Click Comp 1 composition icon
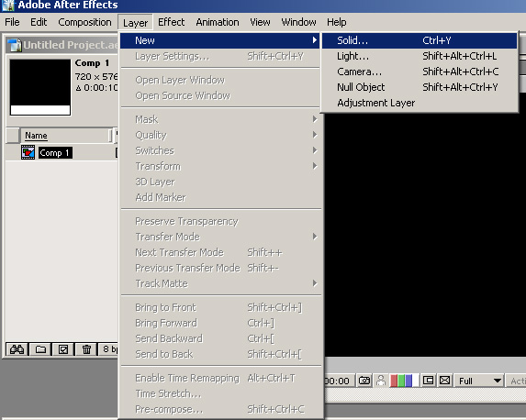The height and width of the screenshot is (420, 526). pyautogui.click(x=28, y=152)
